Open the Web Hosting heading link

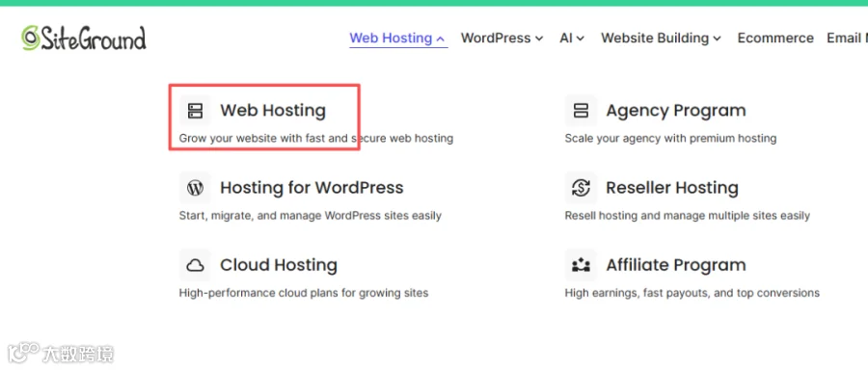click(x=273, y=111)
